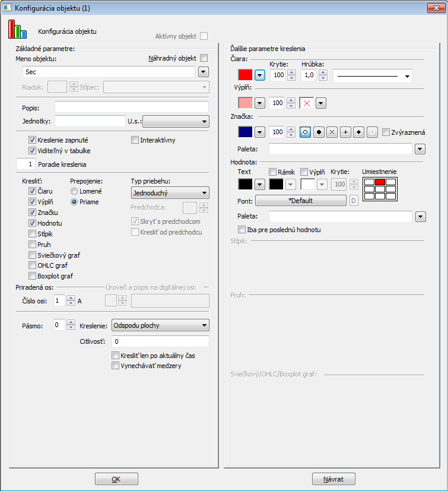Open the Typ priebehu dropdown
The image size is (448, 491).
(169, 192)
